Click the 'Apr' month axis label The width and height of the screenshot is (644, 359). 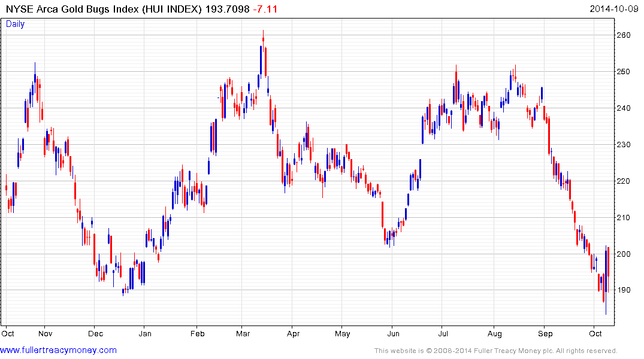coord(294,333)
